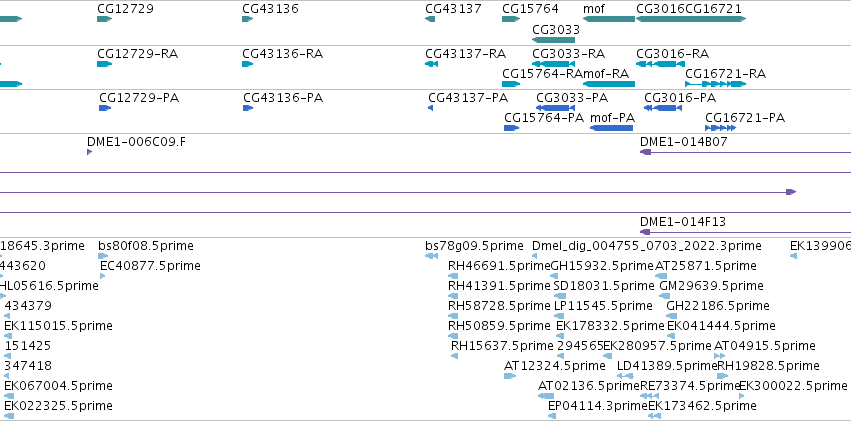Click the mof-RA transcript bar
This screenshot has width=851, height=421.
coord(609,84)
